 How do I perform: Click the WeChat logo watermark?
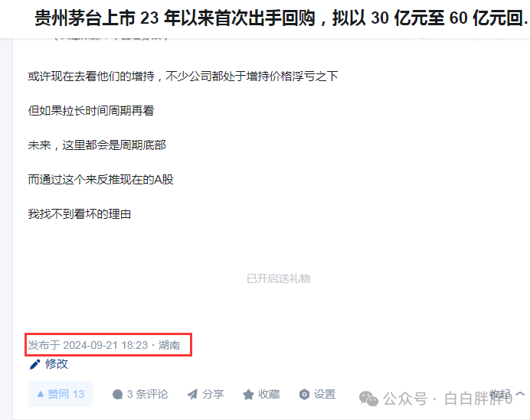pyautogui.click(x=368, y=399)
